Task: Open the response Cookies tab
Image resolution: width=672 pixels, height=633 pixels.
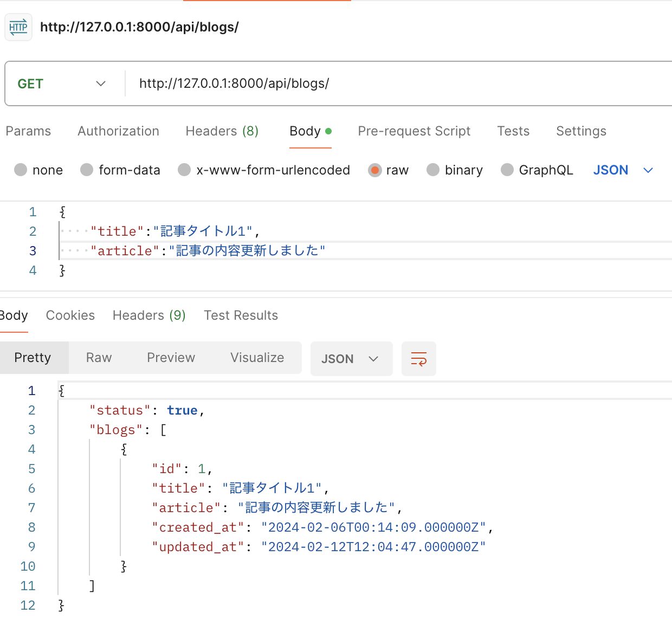Action: (x=70, y=315)
